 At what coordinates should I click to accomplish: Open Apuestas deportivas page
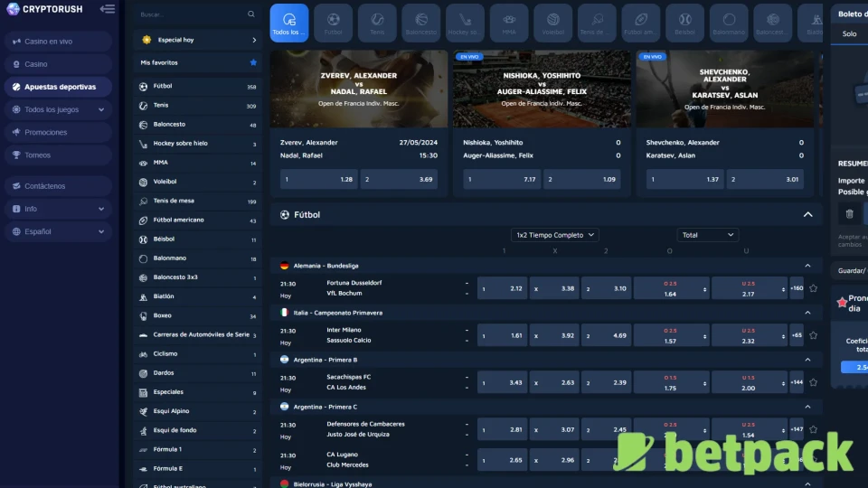(x=58, y=87)
